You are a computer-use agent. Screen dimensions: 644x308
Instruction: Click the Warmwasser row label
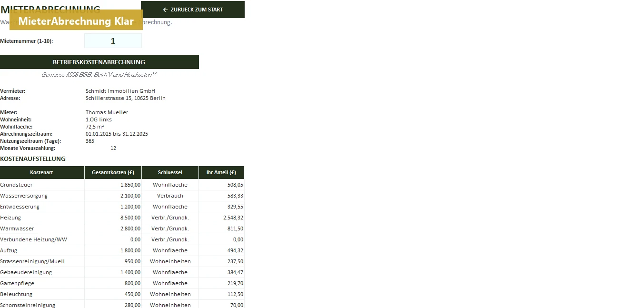[x=17, y=229]
